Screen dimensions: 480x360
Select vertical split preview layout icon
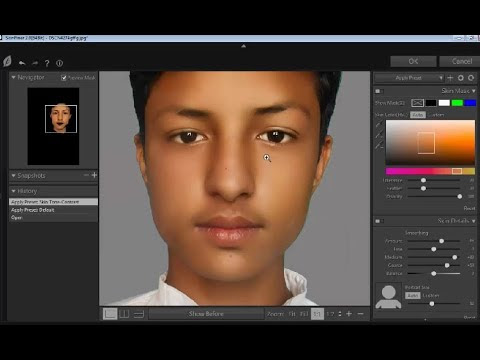(x=124, y=314)
